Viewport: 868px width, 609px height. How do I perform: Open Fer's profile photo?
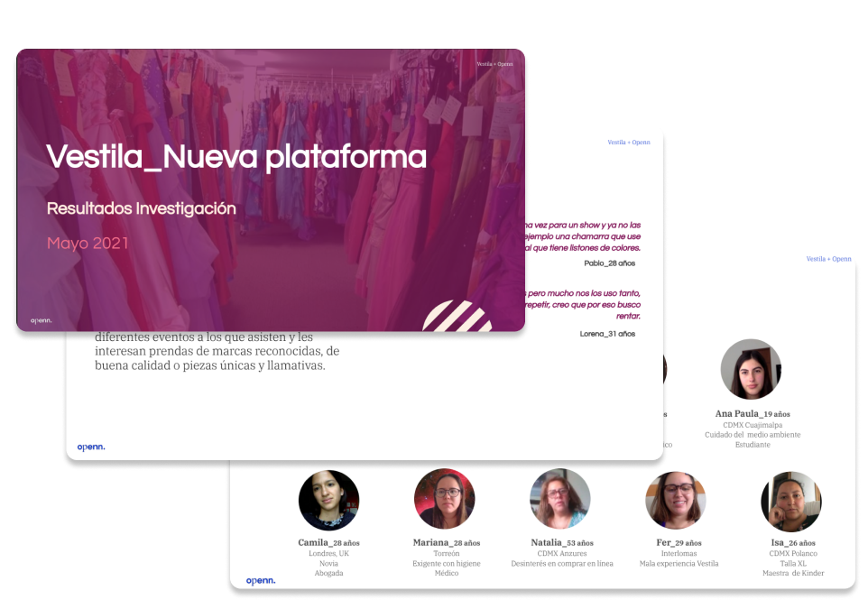[676, 501]
